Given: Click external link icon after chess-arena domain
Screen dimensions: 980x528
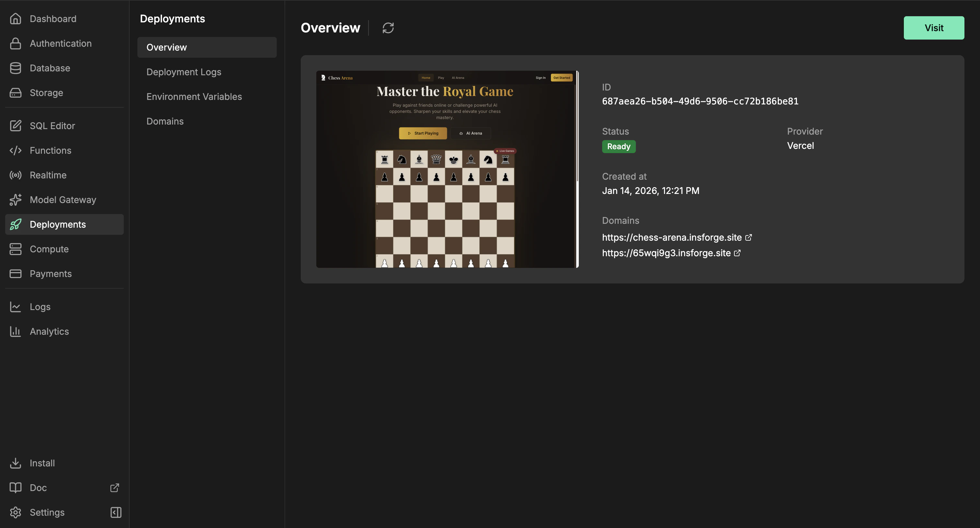Looking at the screenshot, I should pyautogui.click(x=748, y=237).
